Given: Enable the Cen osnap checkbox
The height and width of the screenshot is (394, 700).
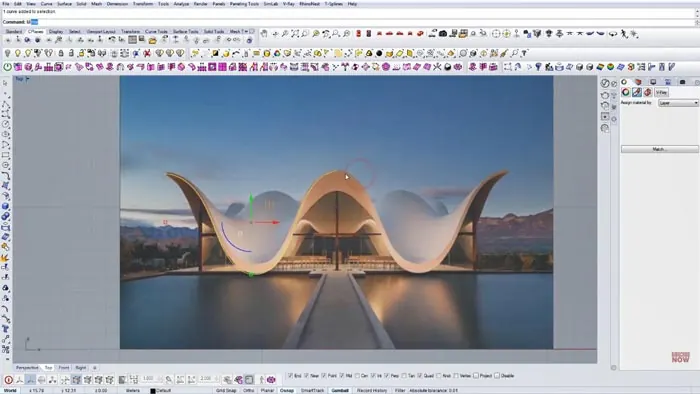Looking at the screenshot, I should coord(357,376).
